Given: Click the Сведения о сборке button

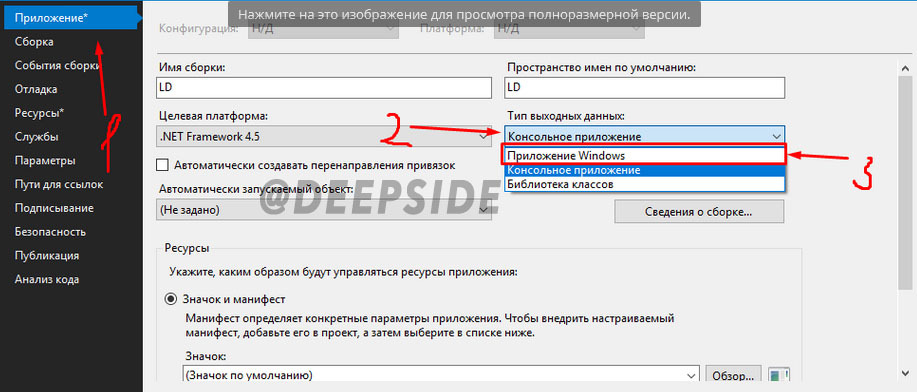Looking at the screenshot, I should [698, 211].
